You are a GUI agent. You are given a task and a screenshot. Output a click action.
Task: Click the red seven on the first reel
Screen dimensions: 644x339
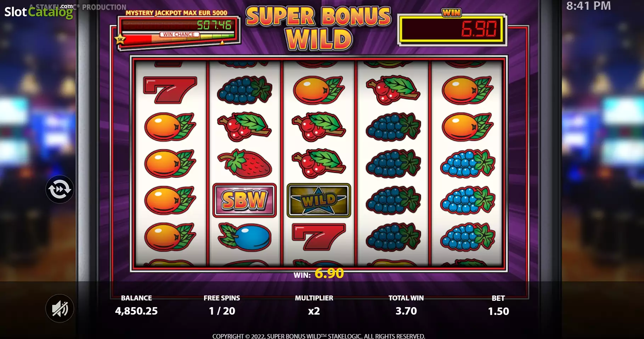[x=170, y=90]
